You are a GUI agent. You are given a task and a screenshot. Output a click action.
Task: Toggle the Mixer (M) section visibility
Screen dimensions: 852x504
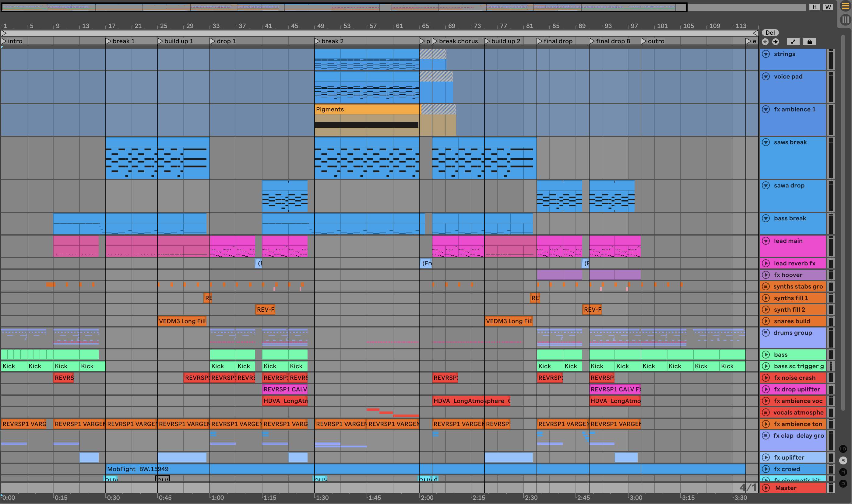click(843, 472)
